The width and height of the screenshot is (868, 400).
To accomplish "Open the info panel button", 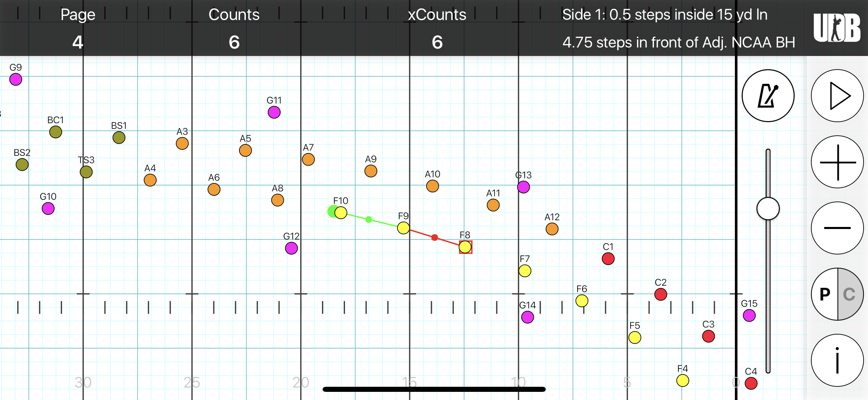I will pos(837,360).
